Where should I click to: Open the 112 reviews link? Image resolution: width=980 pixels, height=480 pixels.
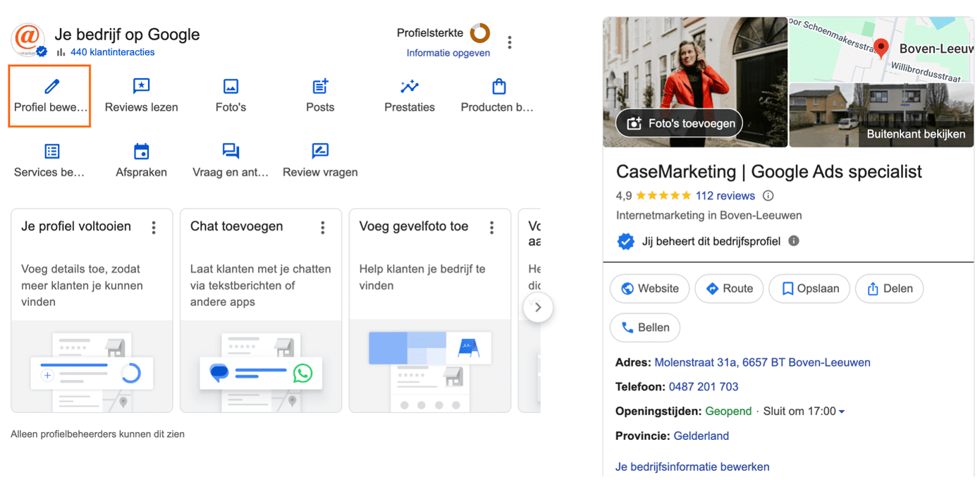[x=725, y=196]
